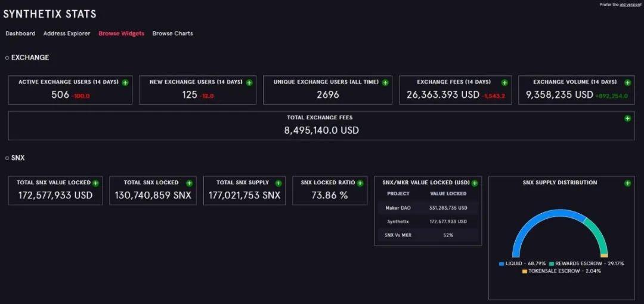Open the Dashboard tab
This screenshot has width=644, height=304.
[20, 33]
